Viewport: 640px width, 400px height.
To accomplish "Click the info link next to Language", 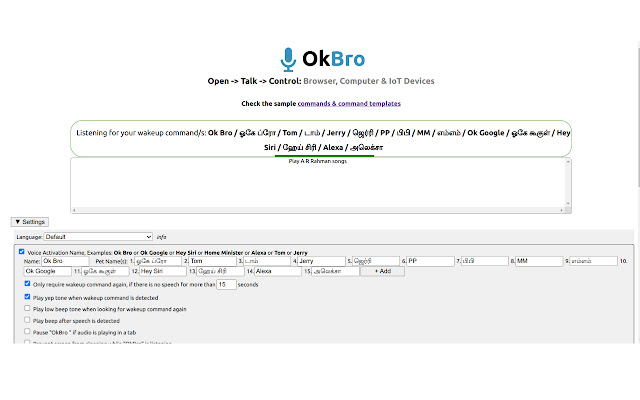I will (x=161, y=237).
